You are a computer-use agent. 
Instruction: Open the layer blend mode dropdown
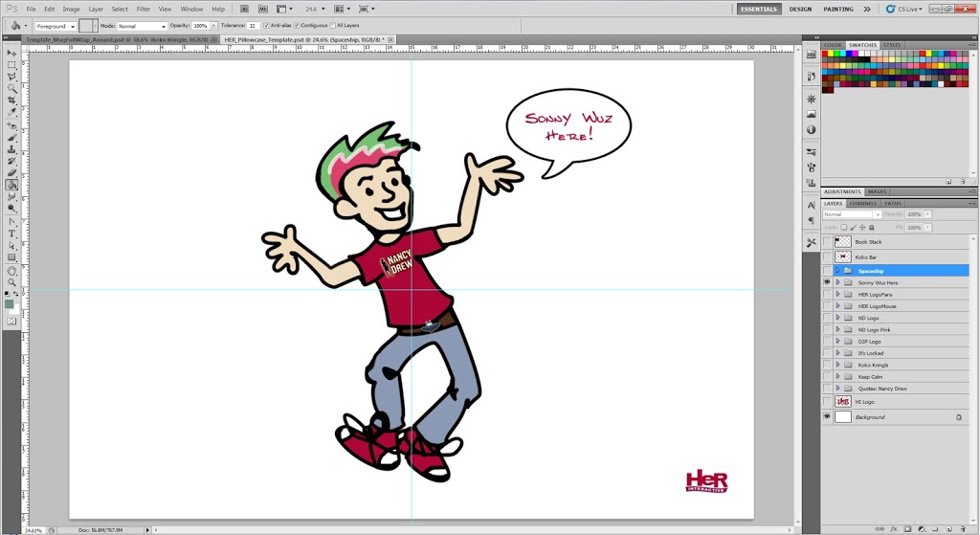point(852,214)
